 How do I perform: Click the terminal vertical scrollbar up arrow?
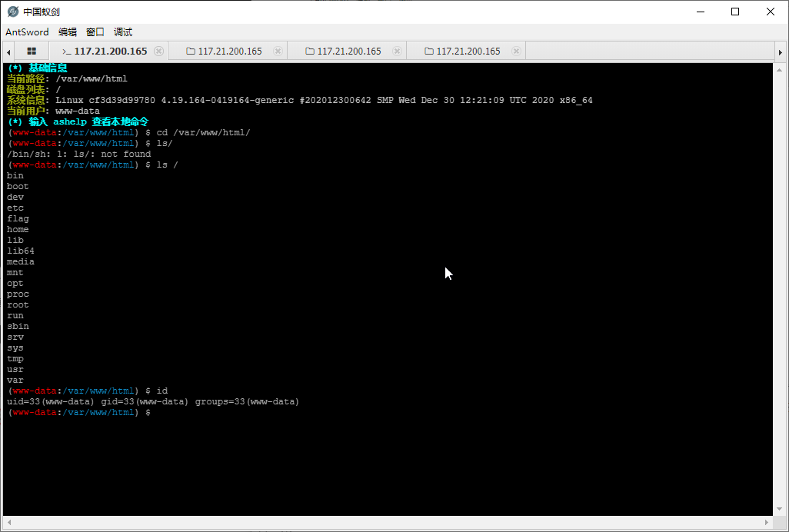pyautogui.click(x=780, y=70)
